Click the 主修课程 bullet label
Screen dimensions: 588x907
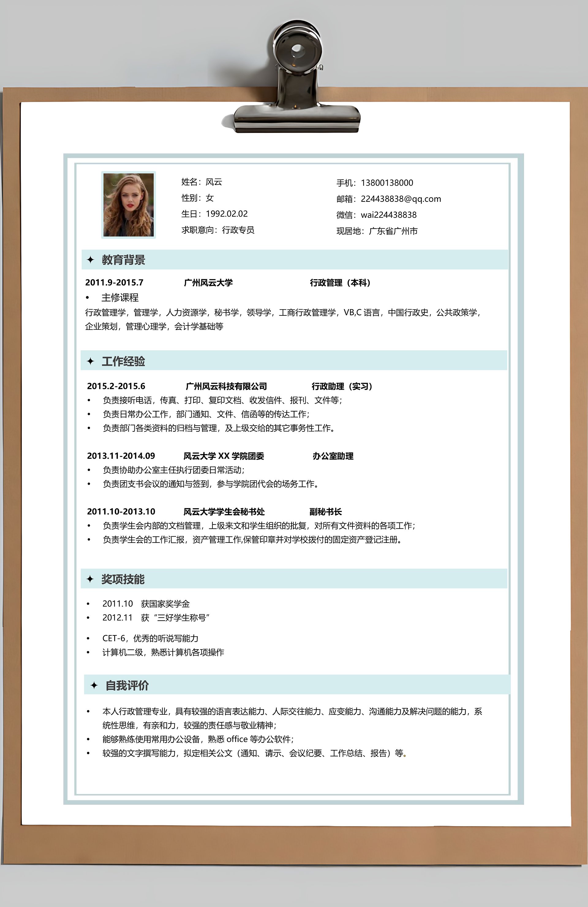click(120, 298)
